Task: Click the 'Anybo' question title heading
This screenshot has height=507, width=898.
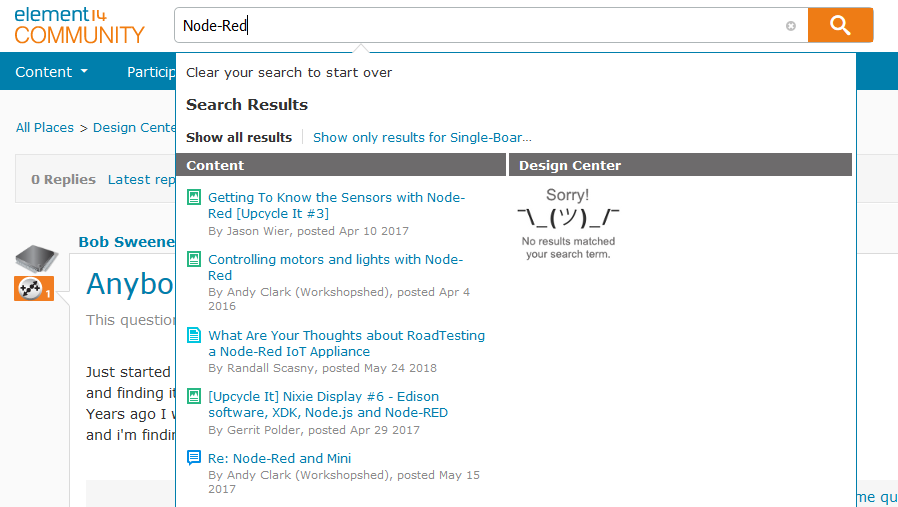Action: coord(130,284)
